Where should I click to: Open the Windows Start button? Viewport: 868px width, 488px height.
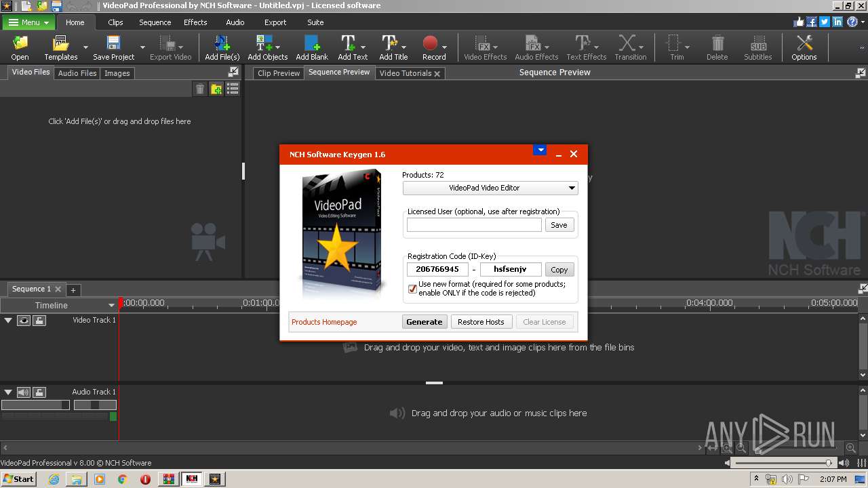click(x=18, y=479)
